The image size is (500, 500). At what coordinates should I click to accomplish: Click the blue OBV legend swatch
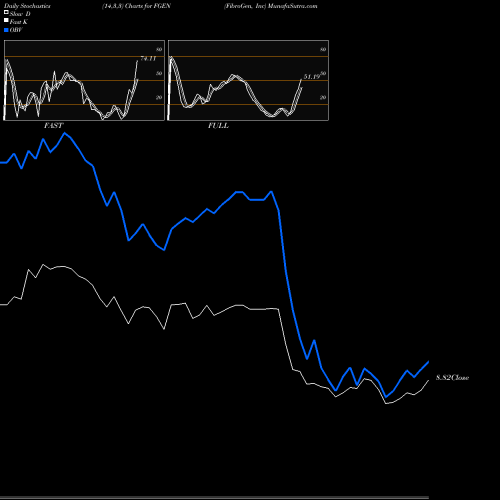(6, 30)
